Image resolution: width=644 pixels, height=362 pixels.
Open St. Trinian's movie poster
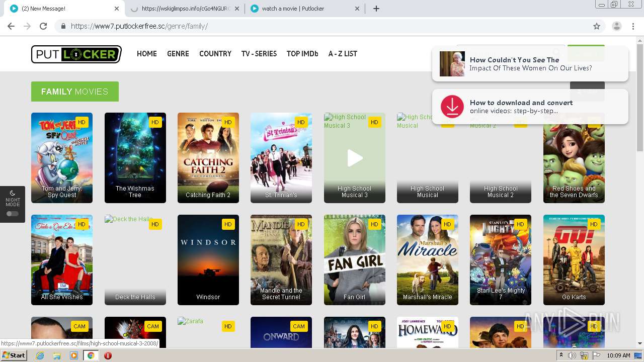(x=281, y=158)
